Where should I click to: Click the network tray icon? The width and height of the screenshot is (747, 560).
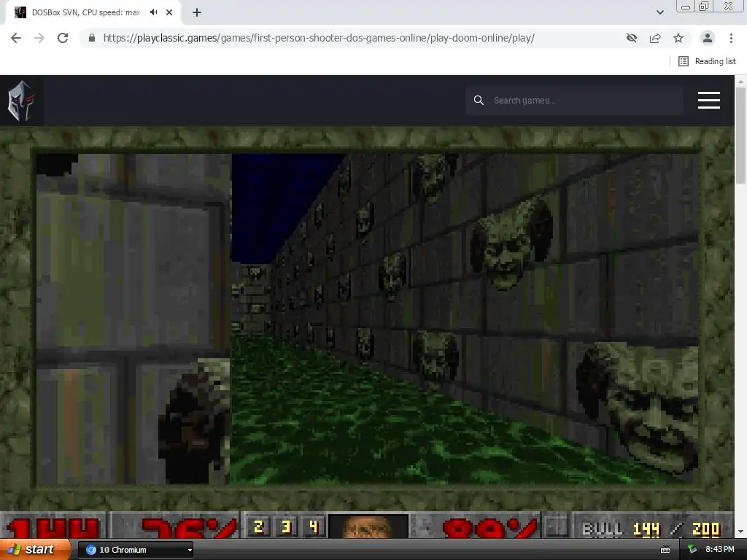pyautogui.click(x=692, y=550)
